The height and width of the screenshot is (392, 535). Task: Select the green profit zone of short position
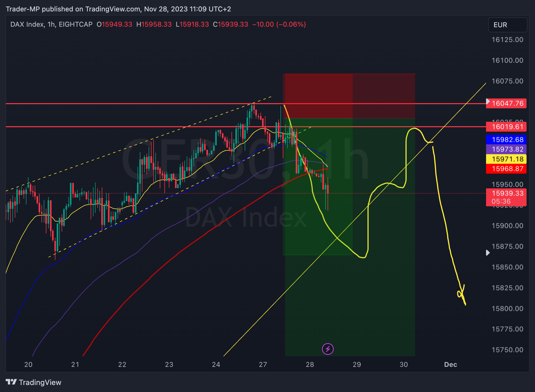350,237
